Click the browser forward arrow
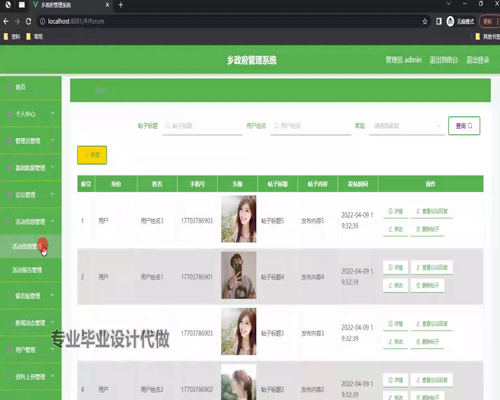500x400 pixels. 17,21
